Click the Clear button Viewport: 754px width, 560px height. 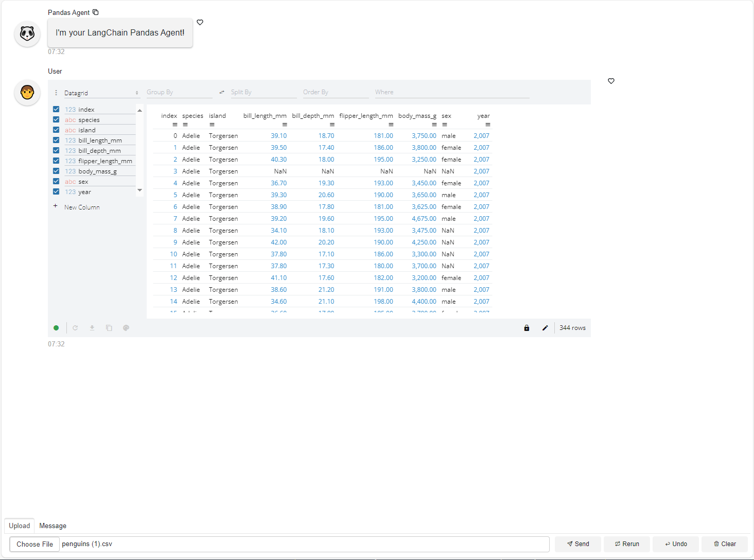[725, 544]
